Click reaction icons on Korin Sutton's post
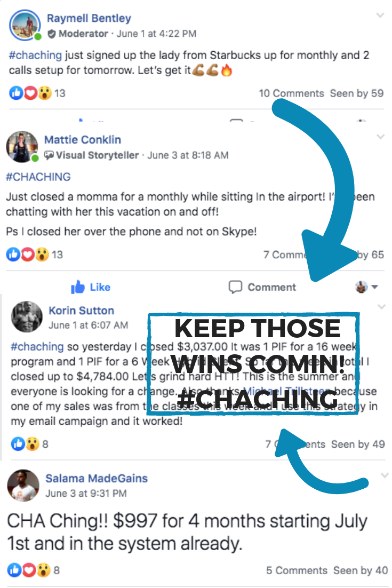The image size is (392, 588). coord(25,444)
